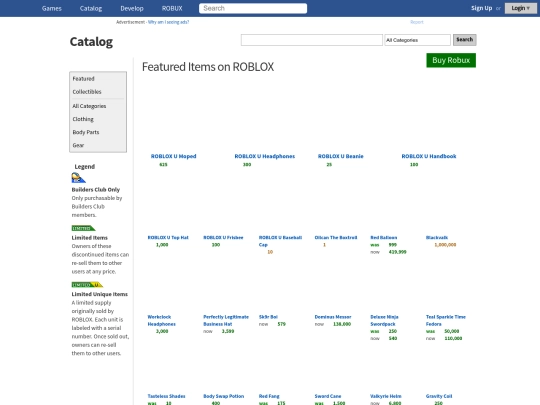
Task: Open the ROBUX navigation item
Action: pyautogui.click(x=172, y=8)
